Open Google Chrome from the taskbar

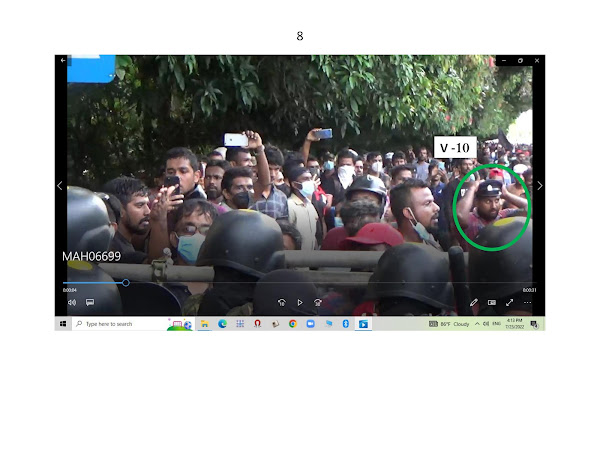coord(293,324)
